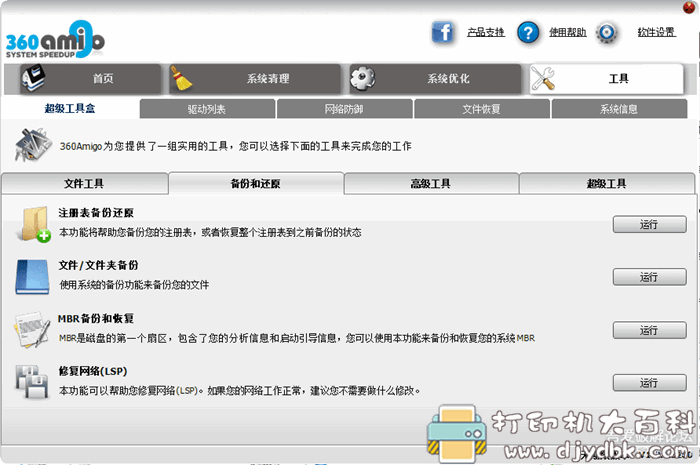Open the 软件设置 link
This screenshot has height=465, width=700.
pyautogui.click(x=656, y=32)
